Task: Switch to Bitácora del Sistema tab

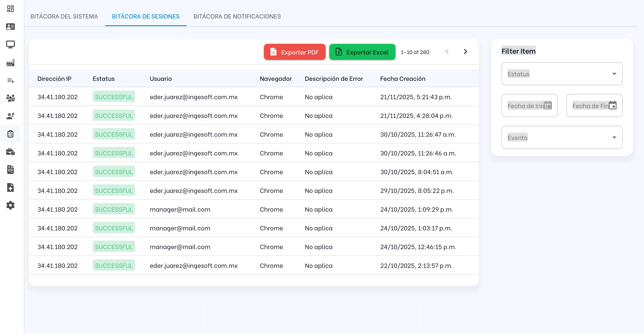Action: point(64,17)
